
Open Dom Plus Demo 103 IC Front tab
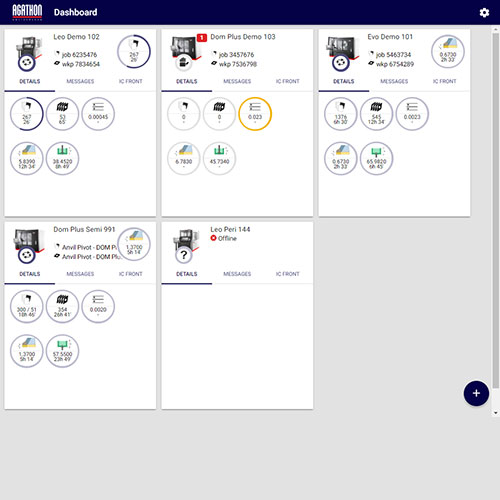coord(288,81)
